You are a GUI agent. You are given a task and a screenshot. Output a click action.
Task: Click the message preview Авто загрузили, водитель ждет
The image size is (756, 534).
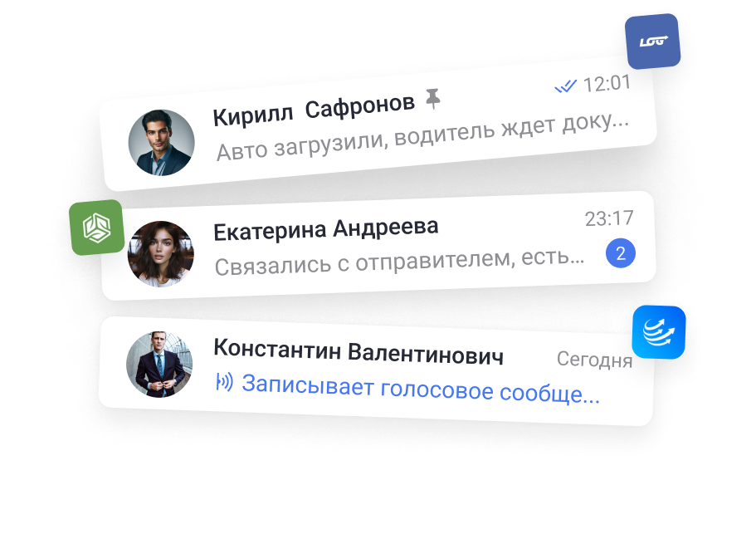point(422,136)
